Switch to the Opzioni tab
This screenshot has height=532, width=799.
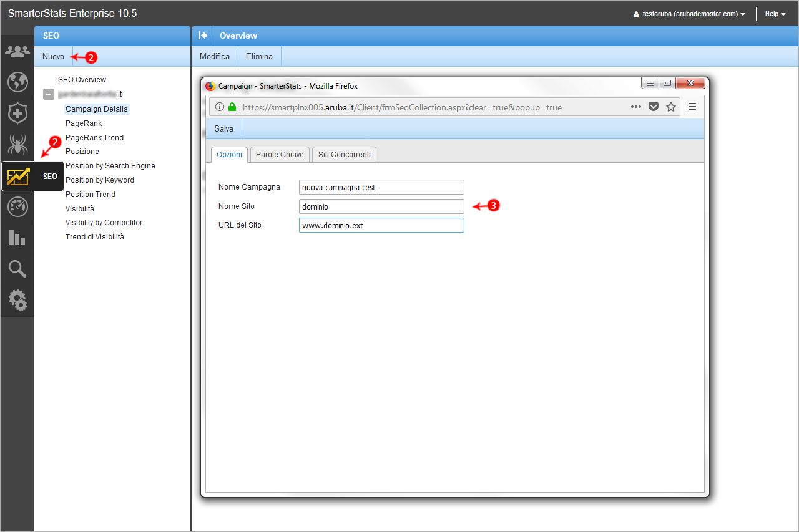pyautogui.click(x=230, y=155)
